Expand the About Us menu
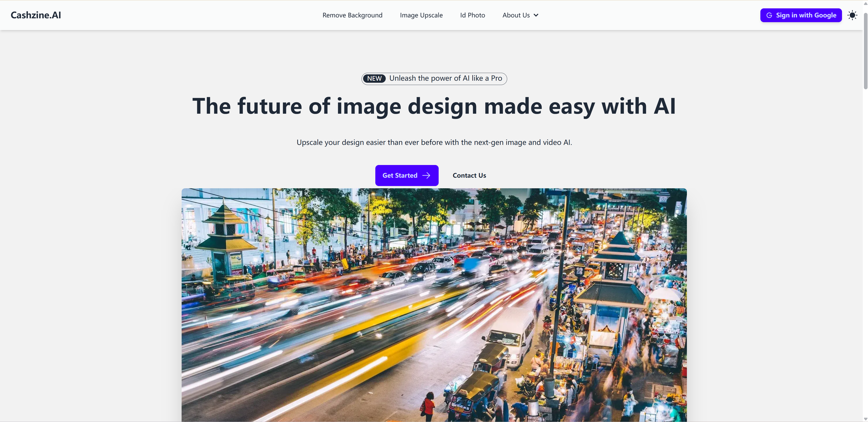 pos(520,15)
